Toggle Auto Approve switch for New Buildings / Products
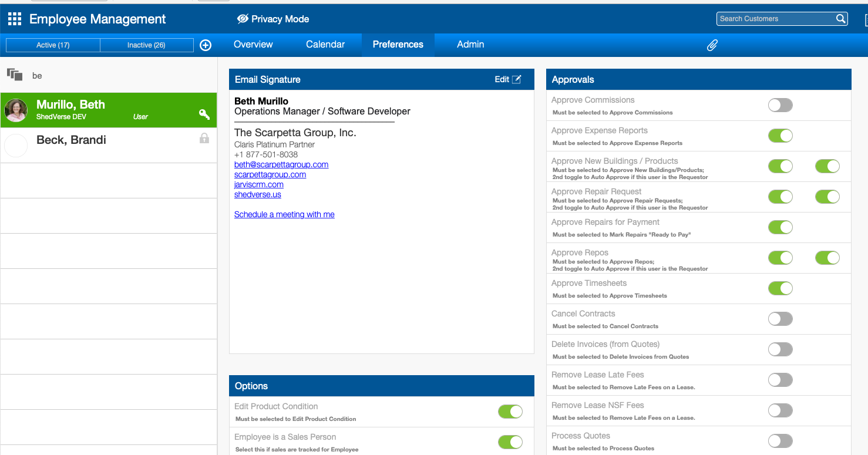 pos(827,166)
